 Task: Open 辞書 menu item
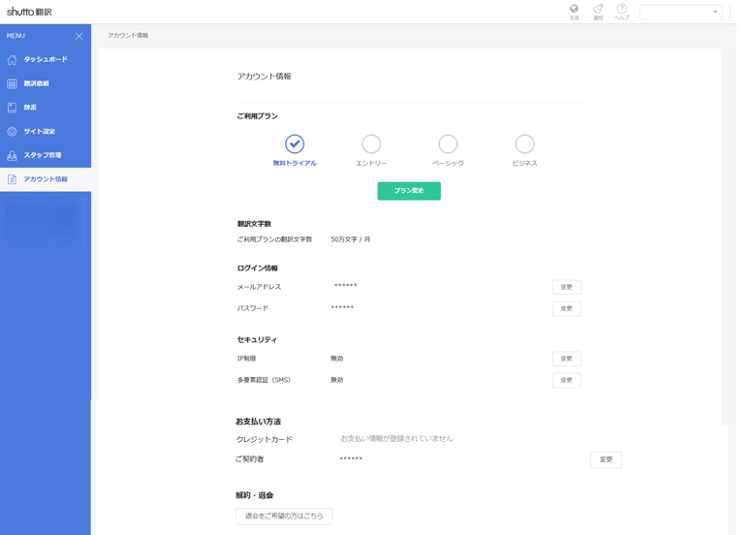click(46, 108)
